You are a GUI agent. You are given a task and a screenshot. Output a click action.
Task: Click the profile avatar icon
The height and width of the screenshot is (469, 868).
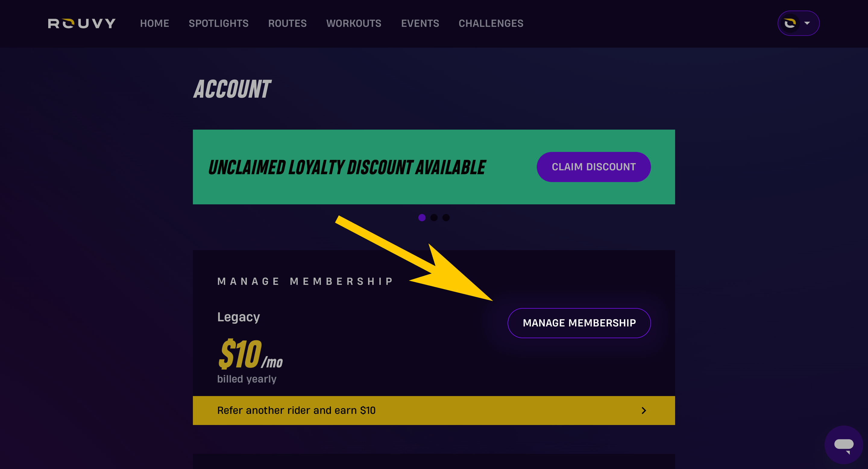coord(790,23)
